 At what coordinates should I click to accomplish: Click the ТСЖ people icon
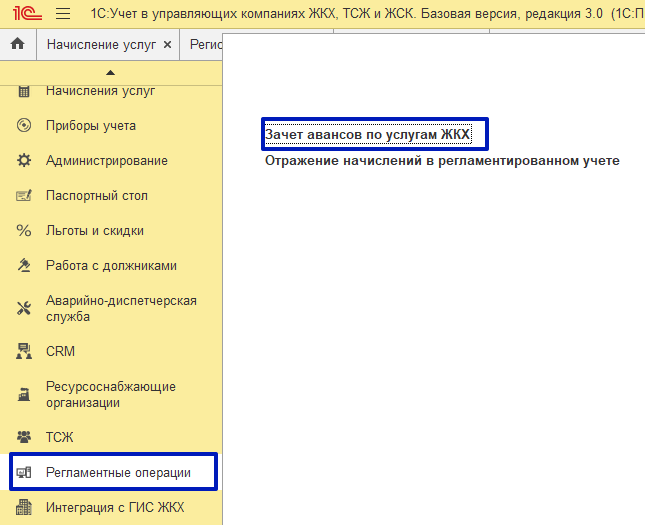[25, 437]
